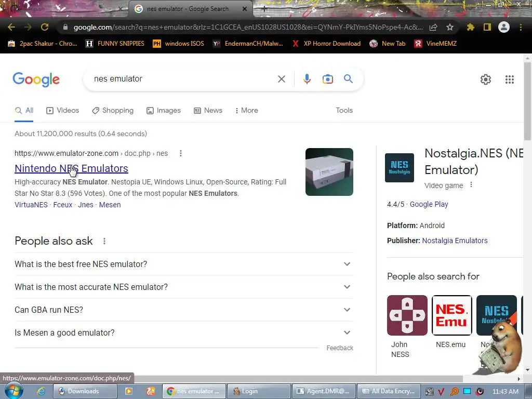The image size is (532, 399).
Task: Open the Login taskbar window
Action: (x=259, y=391)
